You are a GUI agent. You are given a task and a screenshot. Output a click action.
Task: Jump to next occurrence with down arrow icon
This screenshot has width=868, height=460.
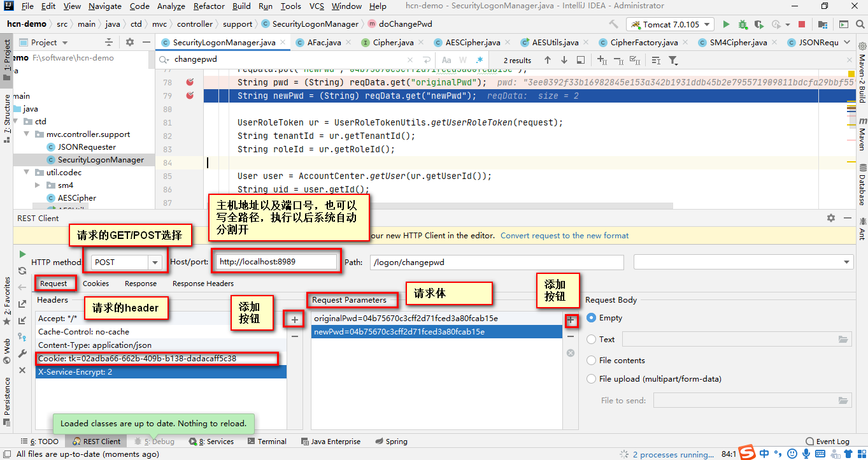point(564,60)
